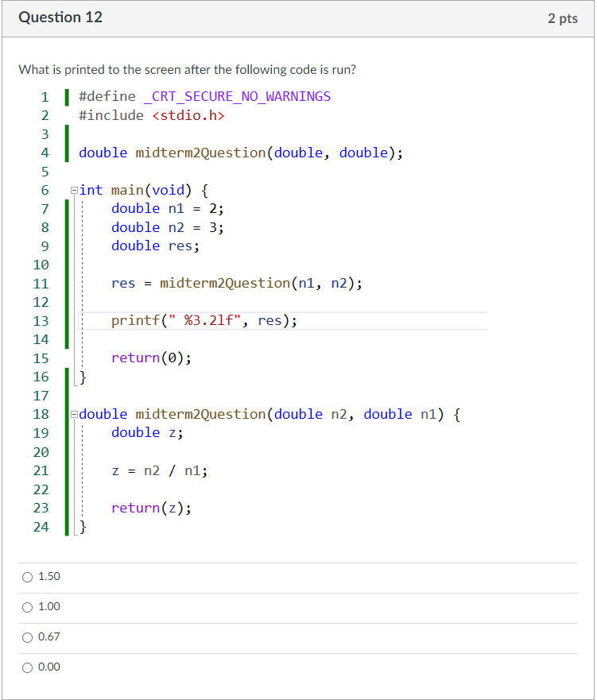This screenshot has width=597, height=700.
Task: Click the question prompt text
Action: 187,70
